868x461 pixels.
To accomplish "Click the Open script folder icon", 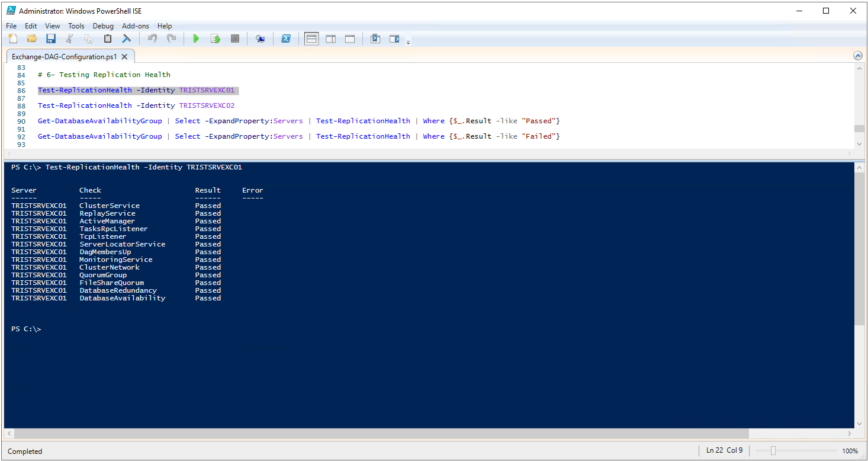I will [x=32, y=39].
